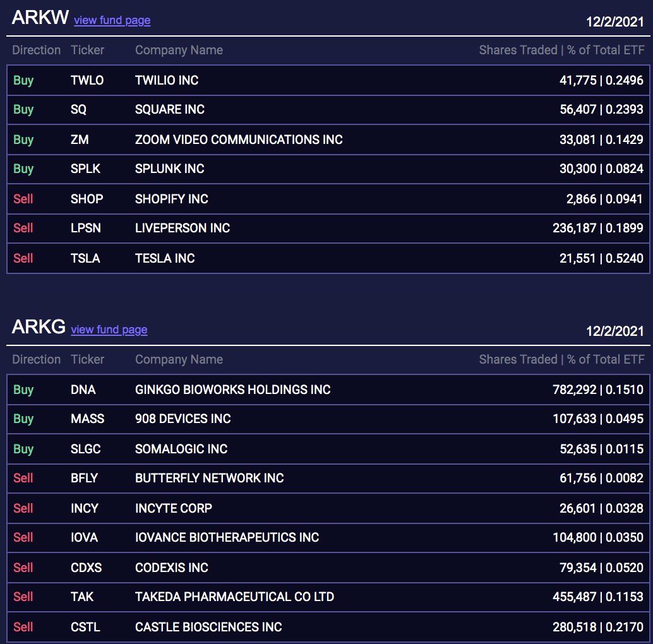Screen dimensions: 653x644
Task: Select the TSLA ticker cell
Action: click(x=85, y=258)
